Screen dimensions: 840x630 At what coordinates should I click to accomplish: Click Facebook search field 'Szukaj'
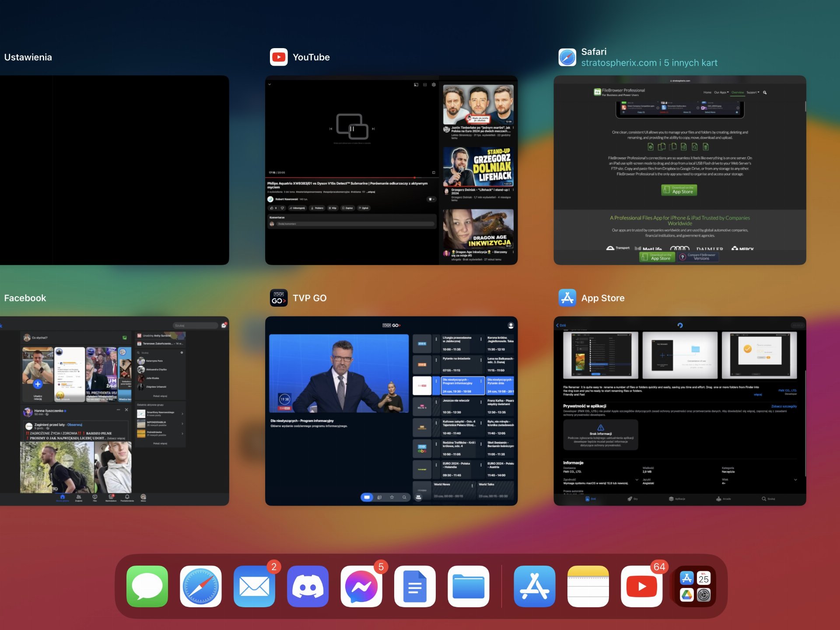196,325
